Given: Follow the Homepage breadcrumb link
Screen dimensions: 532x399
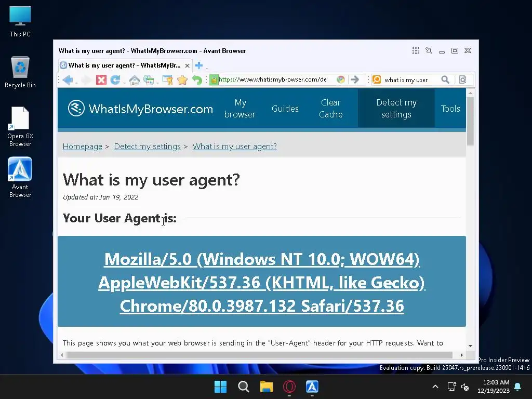Looking at the screenshot, I should tap(83, 146).
